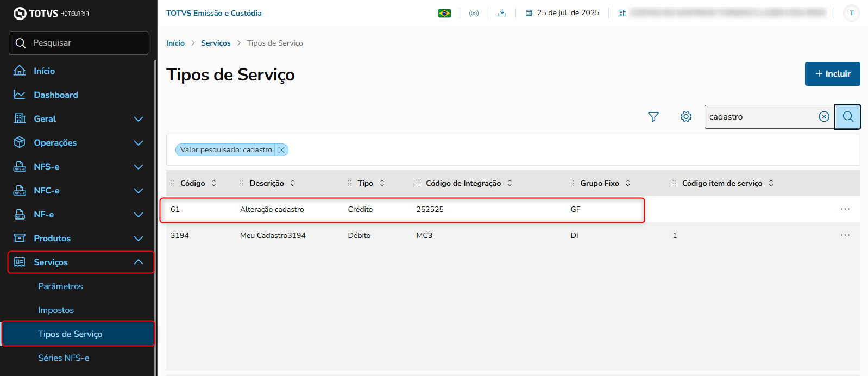Open the Dashboard sidebar item
Screen dimensions: 868x376
point(56,95)
